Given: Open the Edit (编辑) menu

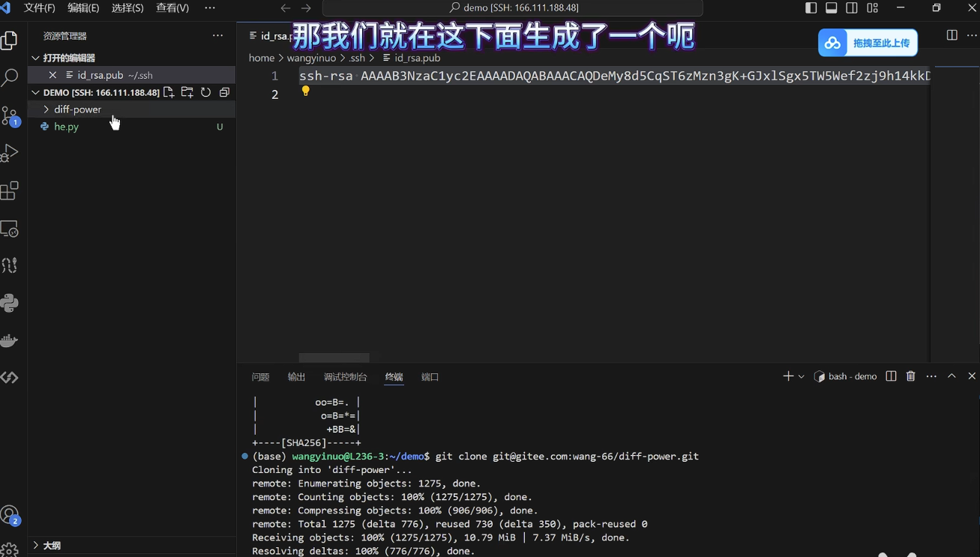Looking at the screenshot, I should [x=83, y=8].
